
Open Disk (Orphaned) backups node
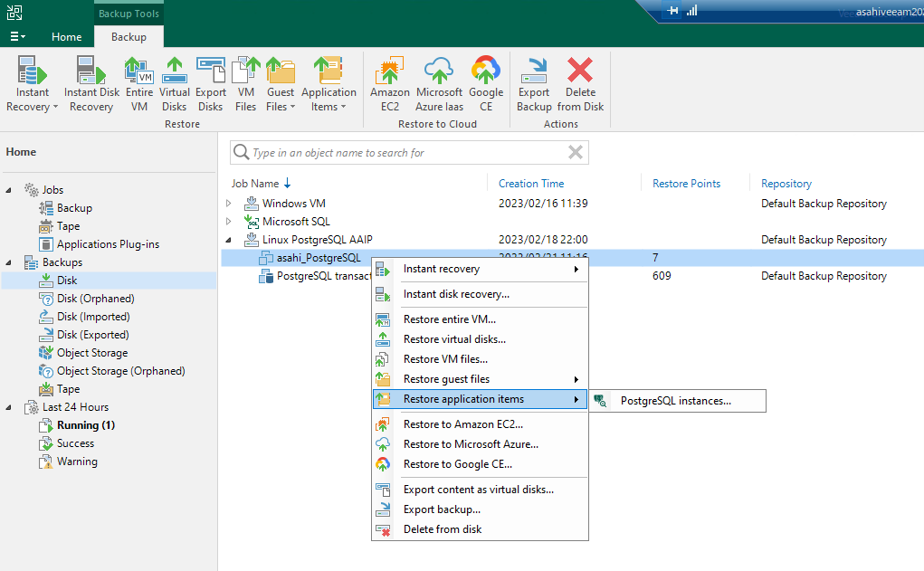tap(95, 299)
